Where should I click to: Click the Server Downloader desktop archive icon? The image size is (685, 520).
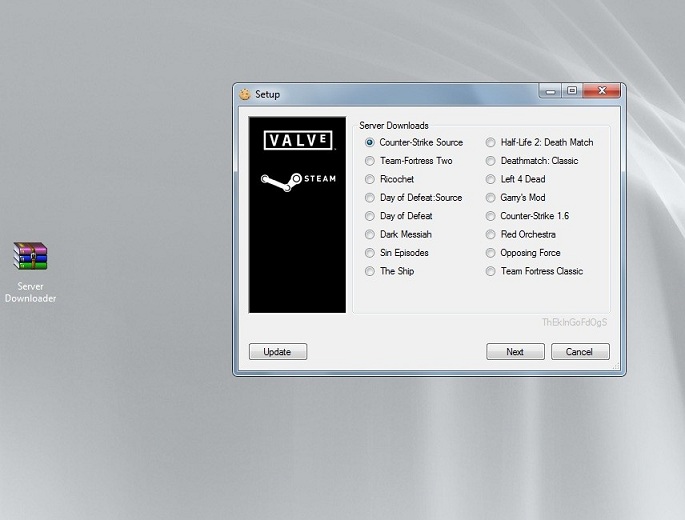pos(30,257)
